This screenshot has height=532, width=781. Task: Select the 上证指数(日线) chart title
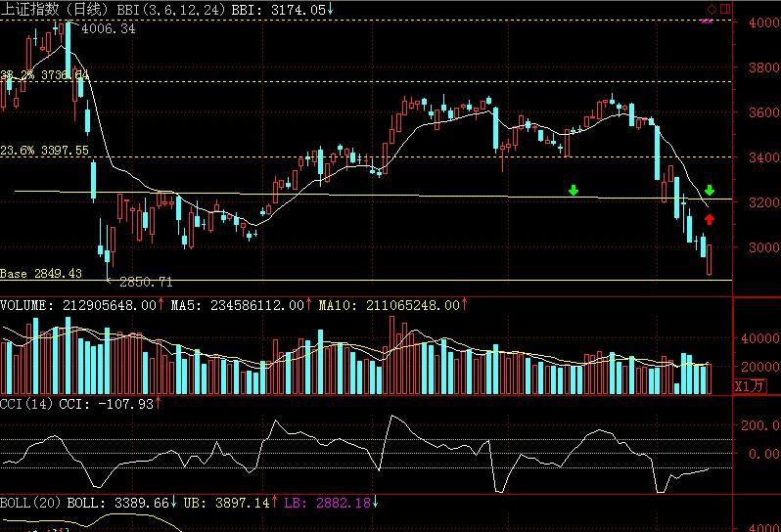coord(54,9)
